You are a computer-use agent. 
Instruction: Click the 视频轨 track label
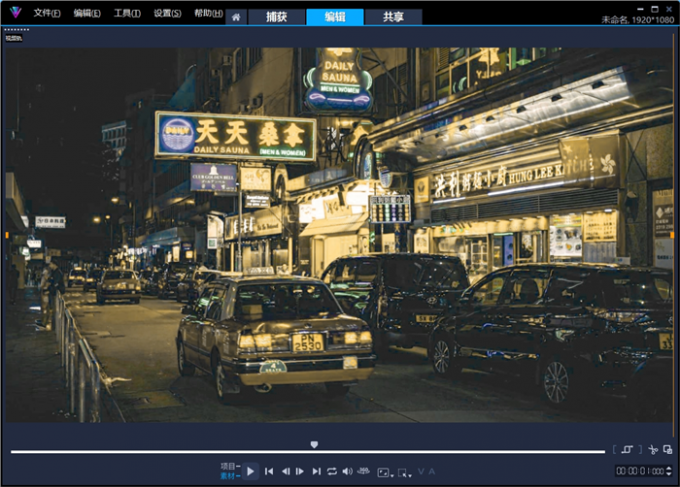[13, 38]
